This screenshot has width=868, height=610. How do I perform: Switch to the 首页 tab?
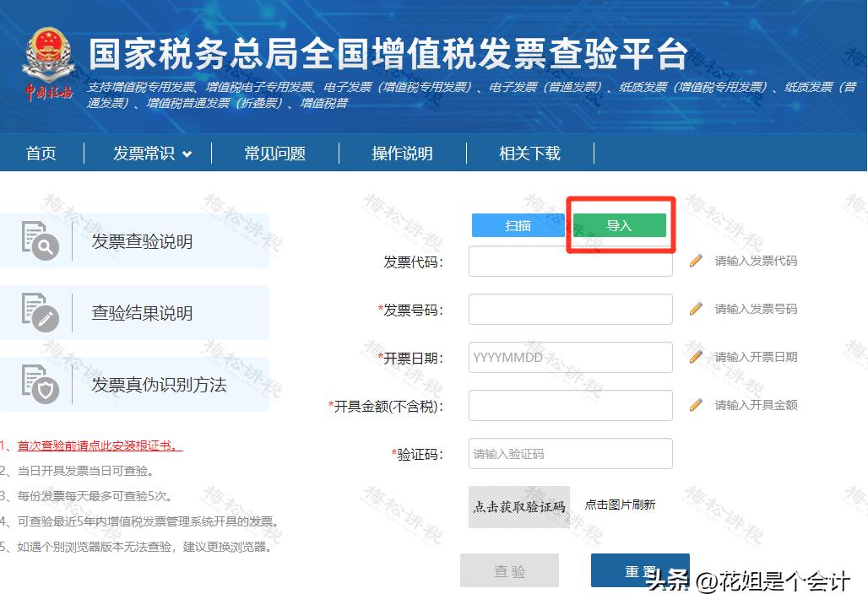[41, 153]
